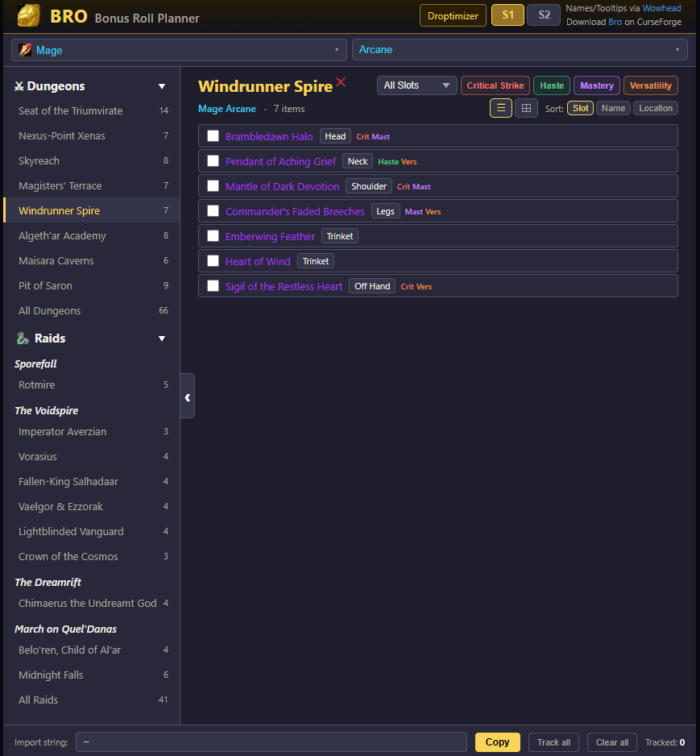Image resolution: width=700 pixels, height=756 pixels.
Task: Switch to grid view icon
Action: click(x=526, y=108)
